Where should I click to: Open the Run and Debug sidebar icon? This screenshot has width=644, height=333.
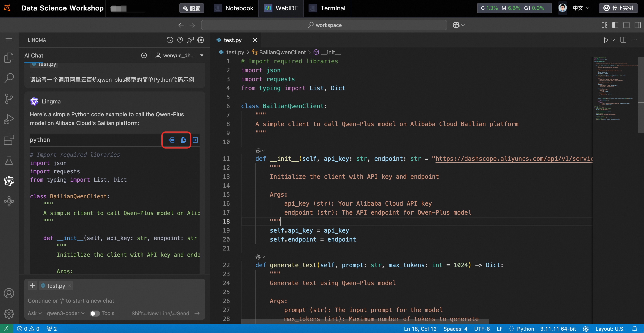9,119
